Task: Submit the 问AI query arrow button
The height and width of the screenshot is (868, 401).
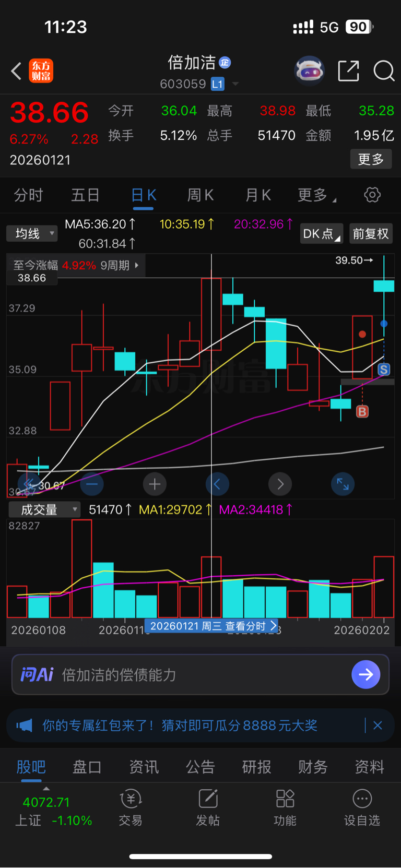Action: 366,674
